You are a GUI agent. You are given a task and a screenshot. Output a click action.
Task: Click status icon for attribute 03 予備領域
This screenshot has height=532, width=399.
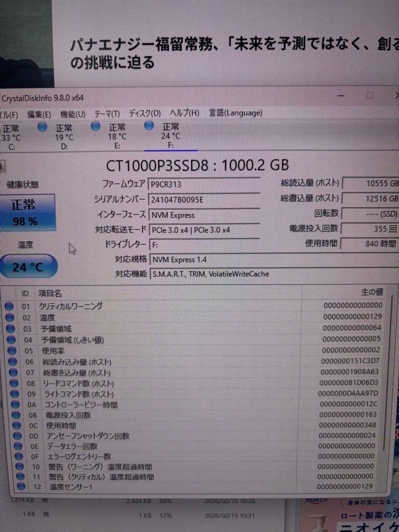[x=10, y=329]
